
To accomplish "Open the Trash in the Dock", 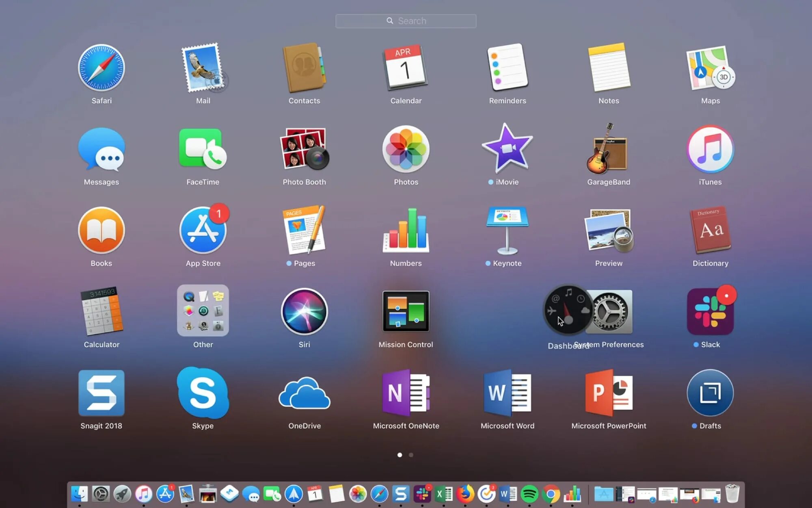I will [732, 494].
